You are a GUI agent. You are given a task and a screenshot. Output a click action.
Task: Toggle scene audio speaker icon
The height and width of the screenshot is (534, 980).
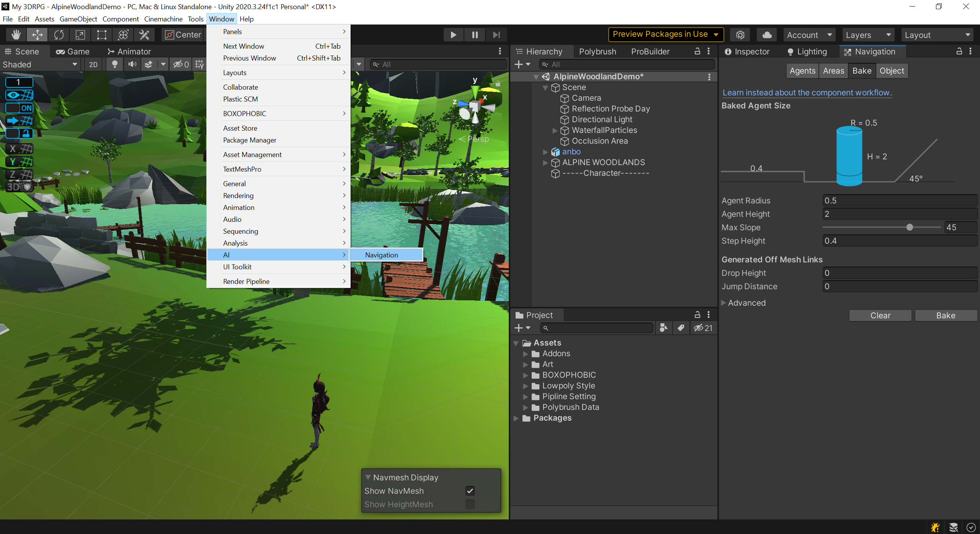132,64
